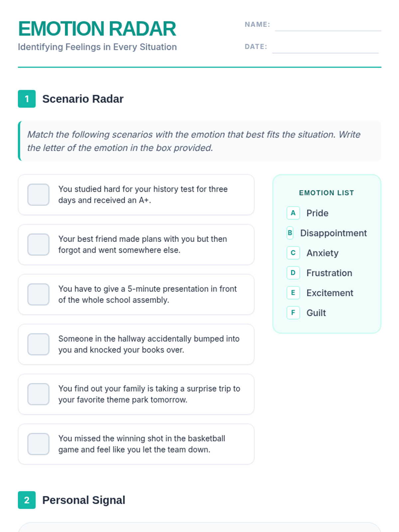
Task: Click the EMOTION RADAR title
Action: 97,29
